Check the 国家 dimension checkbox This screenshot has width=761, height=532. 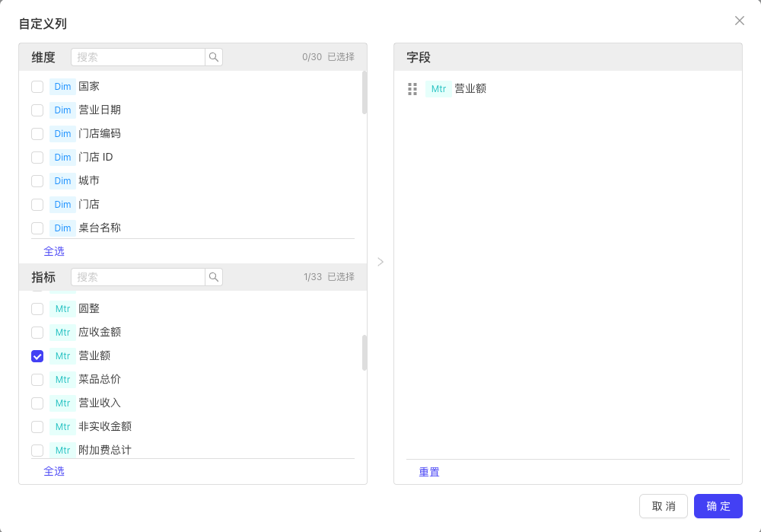tap(37, 87)
